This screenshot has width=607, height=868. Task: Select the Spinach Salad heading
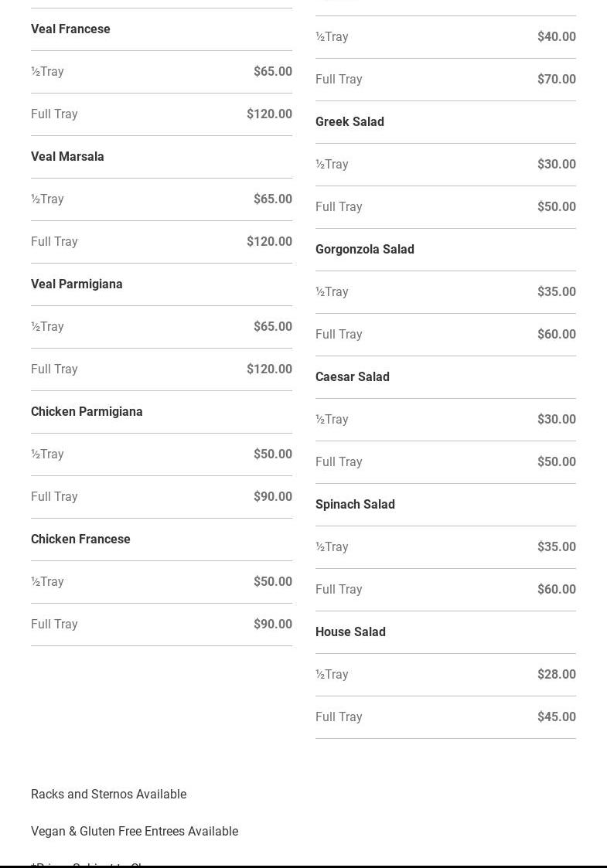[355, 505]
